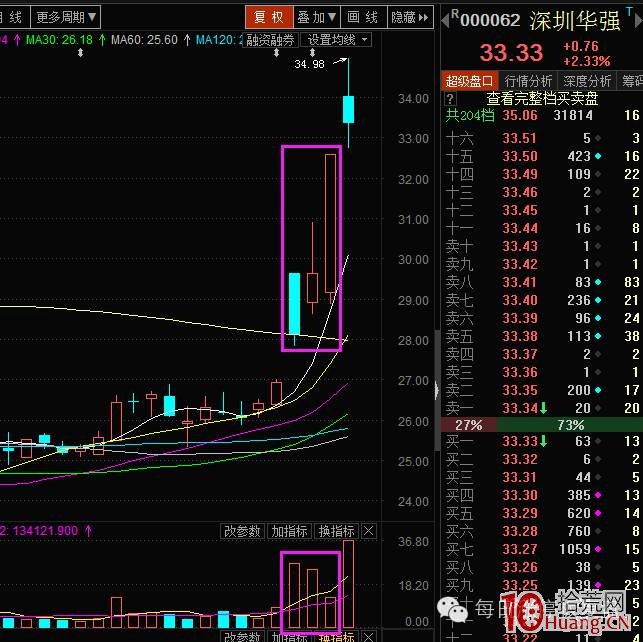
Task: Click the green 73% buy ratio bar
Action: tap(570, 425)
